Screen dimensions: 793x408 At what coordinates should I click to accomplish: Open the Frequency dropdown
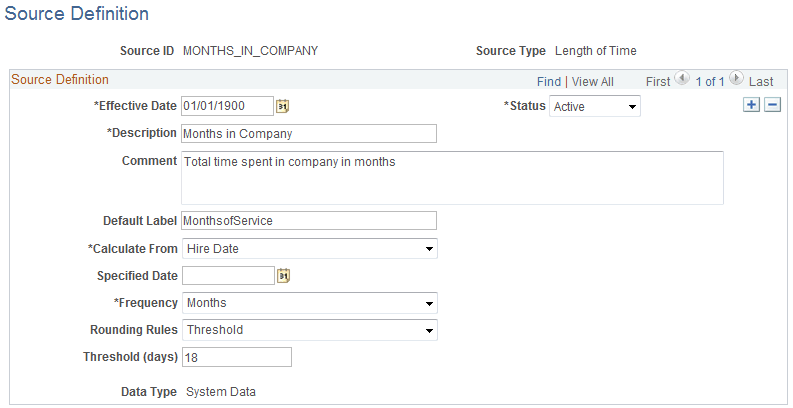point(309,303)
